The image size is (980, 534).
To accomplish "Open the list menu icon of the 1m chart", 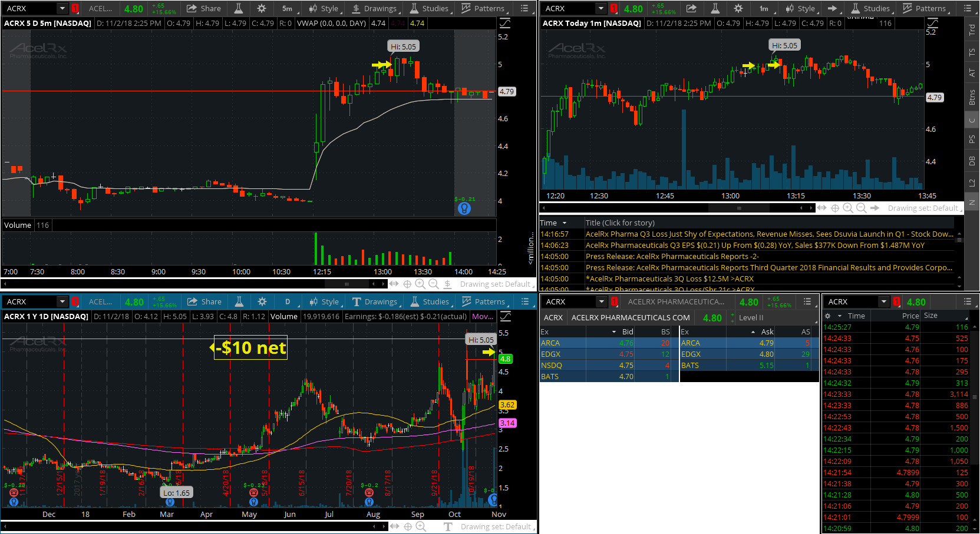I will pos(967,8).
